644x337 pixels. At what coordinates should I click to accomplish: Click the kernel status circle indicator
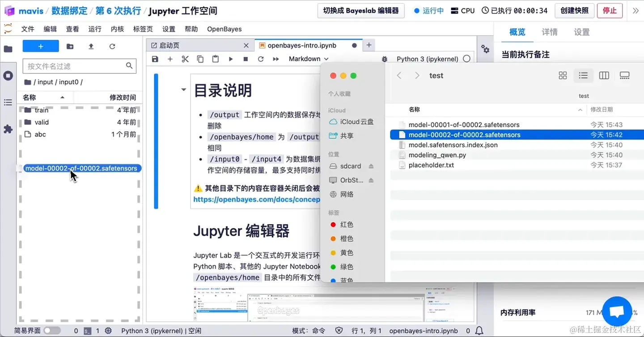[x=467, y=59]
